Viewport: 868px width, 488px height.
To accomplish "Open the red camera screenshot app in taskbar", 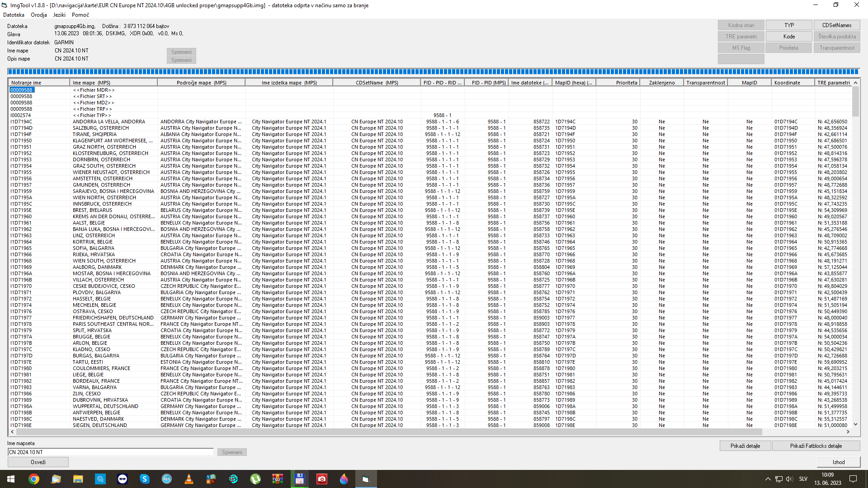I will 322,479.
